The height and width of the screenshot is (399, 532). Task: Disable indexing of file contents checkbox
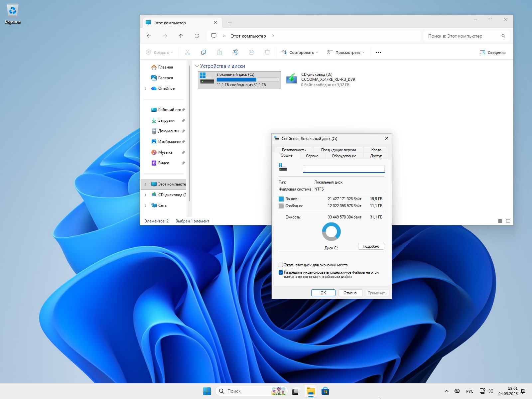(x=281, y=272)
